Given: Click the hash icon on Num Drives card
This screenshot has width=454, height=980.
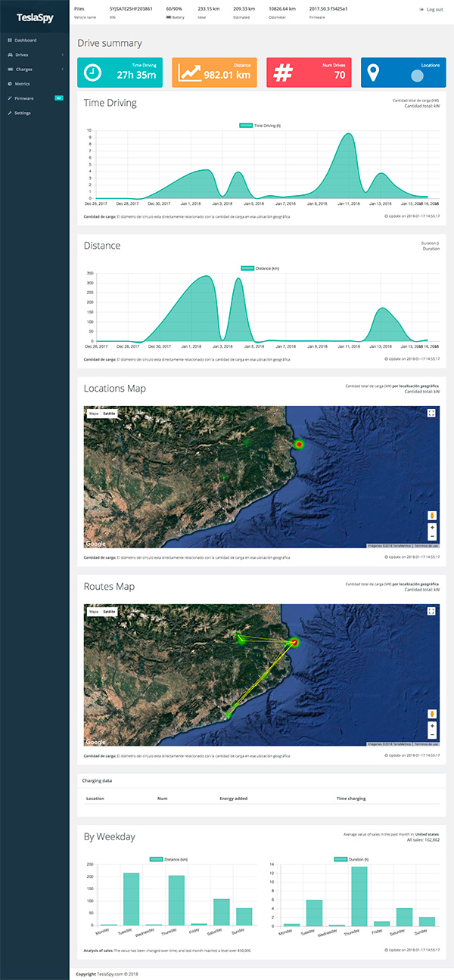Looking at the screenshot, I should [x=283, y=73].
